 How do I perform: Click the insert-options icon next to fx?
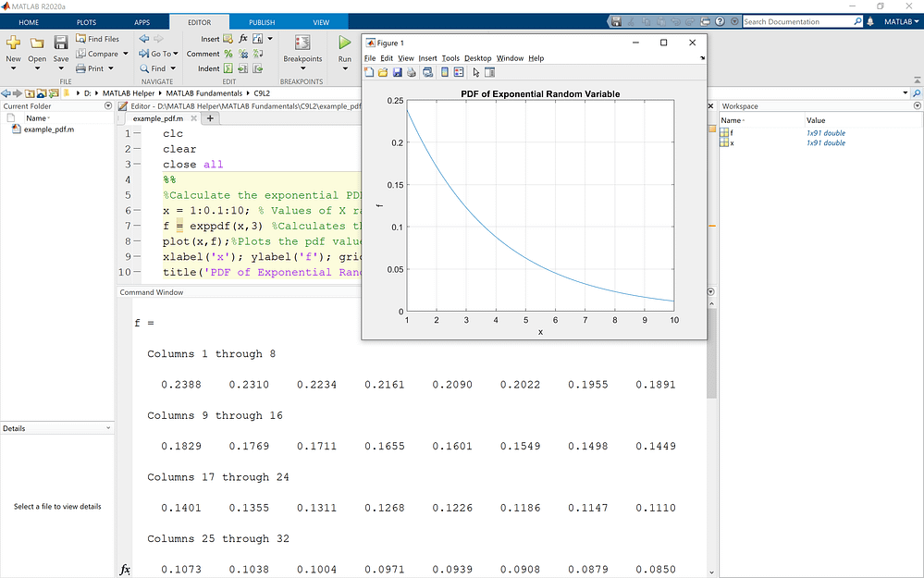coord(257,39)
